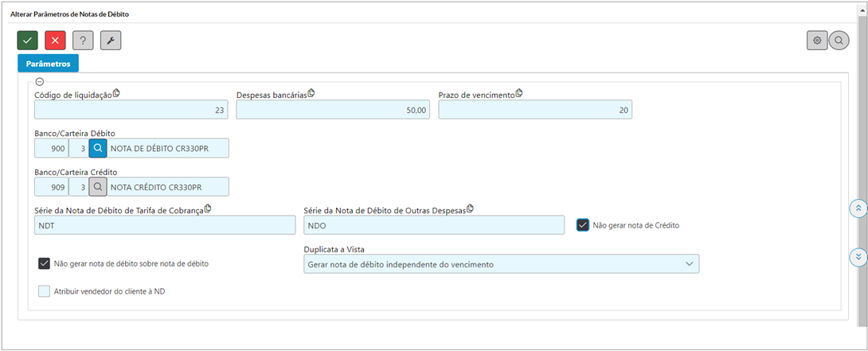Confirm changes with the green checkmark button
This screenshot has width=868, height=351.
[28, 41]
